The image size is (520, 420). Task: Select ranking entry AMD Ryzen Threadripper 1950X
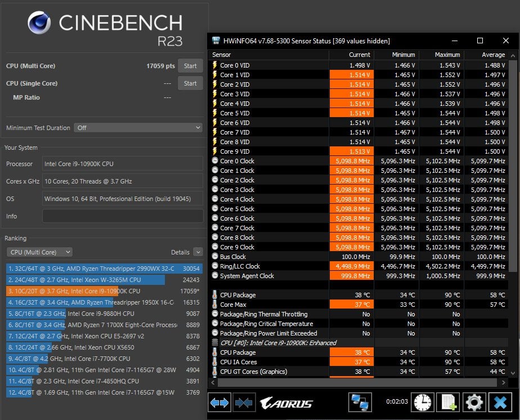point(104,302)
